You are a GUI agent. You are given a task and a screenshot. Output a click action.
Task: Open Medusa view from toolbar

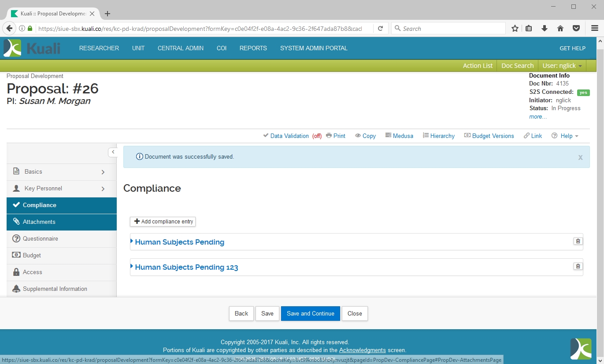pos(399,136)
